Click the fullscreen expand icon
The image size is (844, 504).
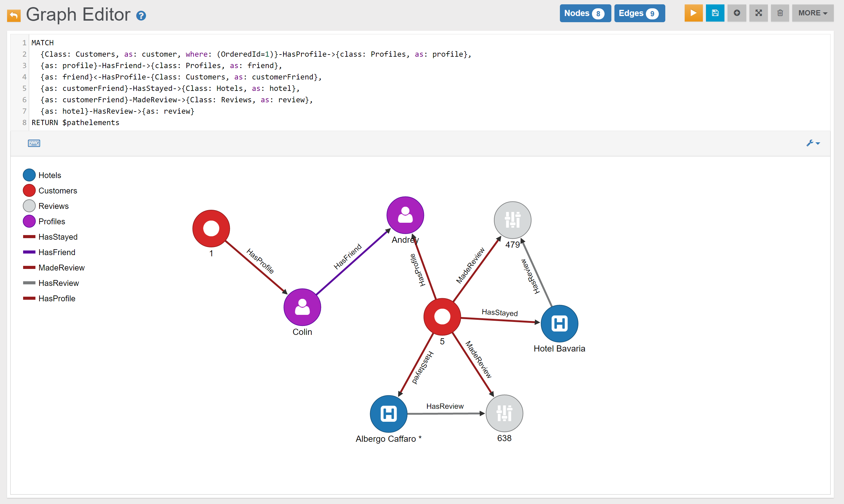tap(758, 13)
